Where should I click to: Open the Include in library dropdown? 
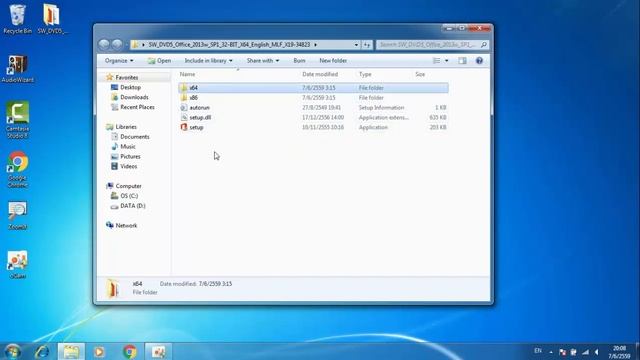(208, 60)
